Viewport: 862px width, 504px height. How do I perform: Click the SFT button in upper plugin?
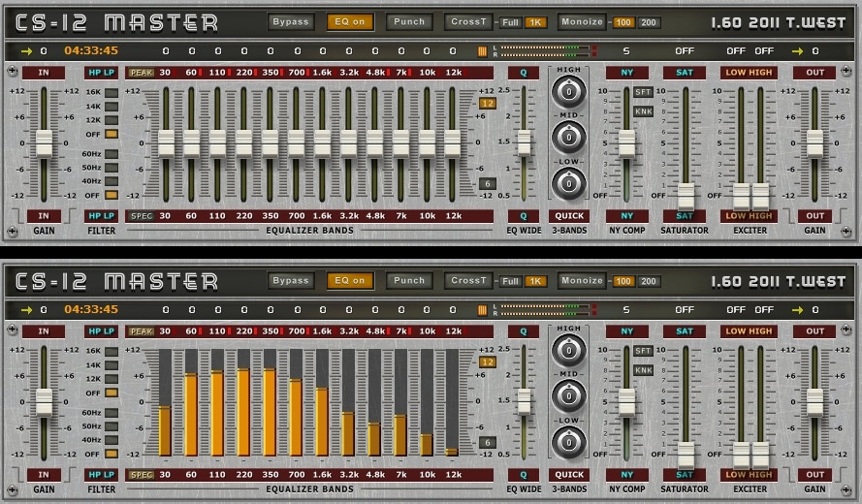tap(643, 92)
